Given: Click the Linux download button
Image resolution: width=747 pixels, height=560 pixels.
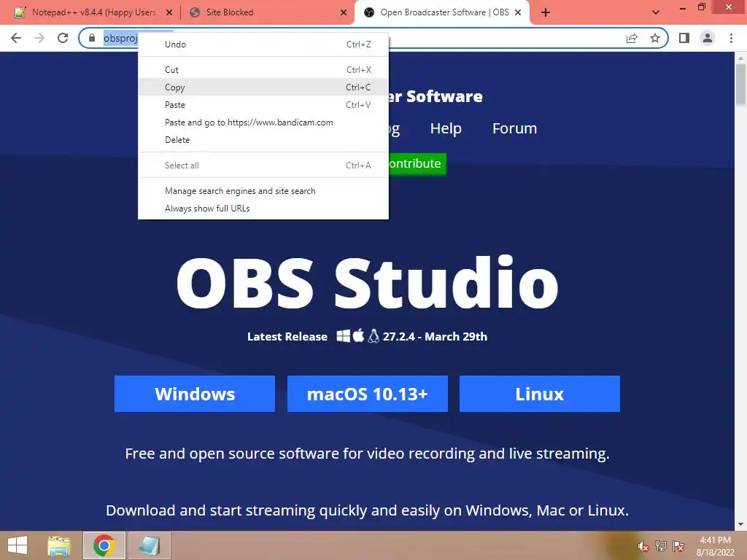Looking at the screenshot, I should coord(540,394).
